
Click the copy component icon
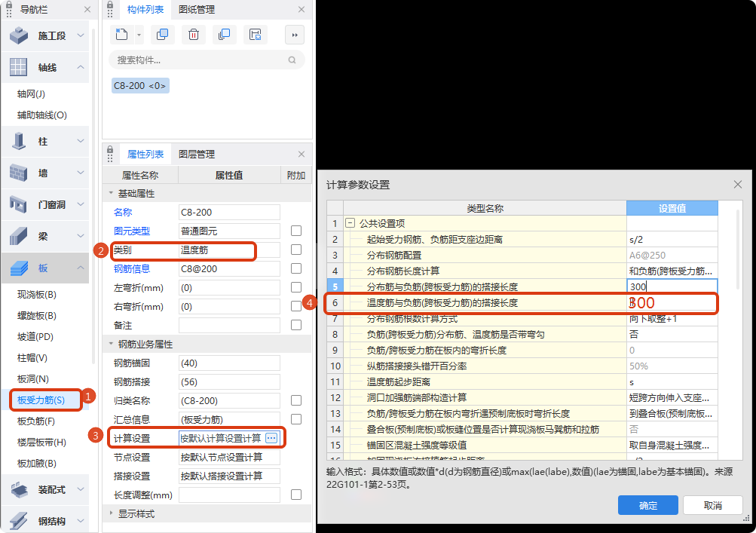point(163,34)
